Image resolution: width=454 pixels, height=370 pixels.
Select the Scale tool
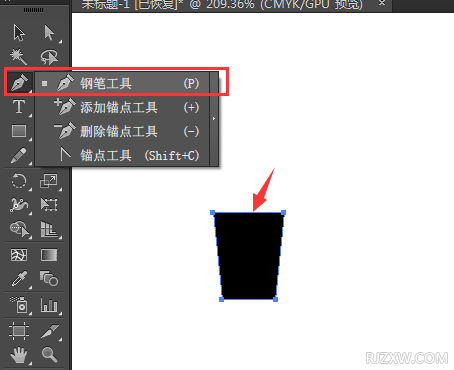[49, 181]
